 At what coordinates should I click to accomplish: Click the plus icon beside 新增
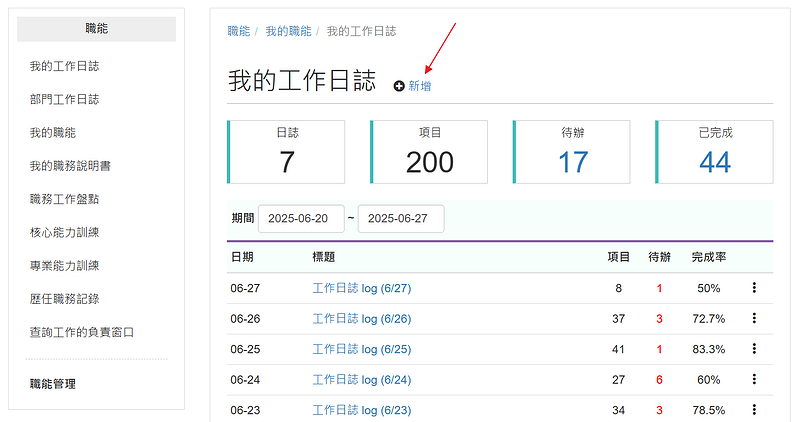tap(399, 87)
